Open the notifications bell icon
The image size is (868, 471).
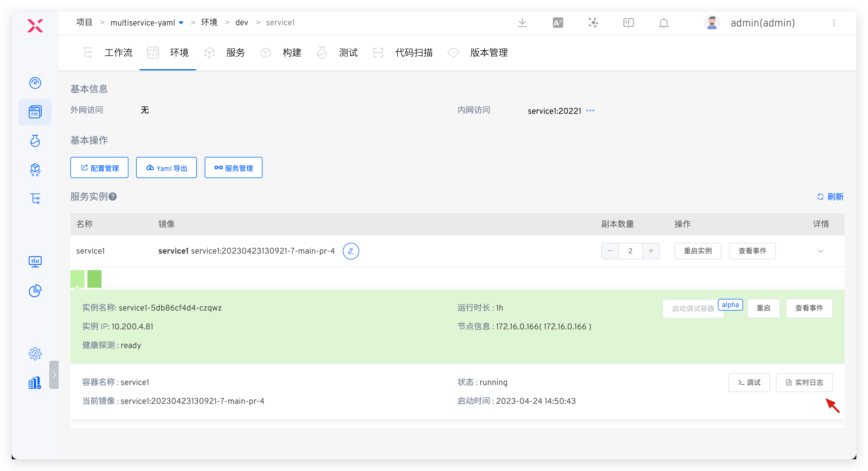(663, 23)
